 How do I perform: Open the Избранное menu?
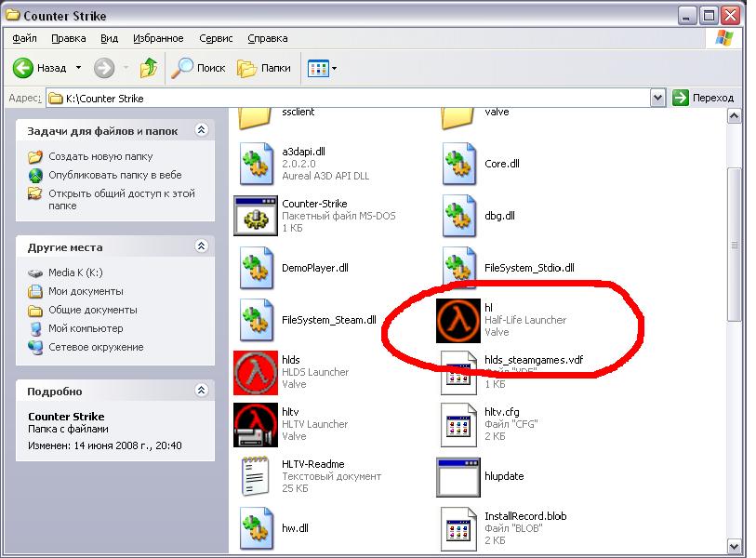[158, 38]
